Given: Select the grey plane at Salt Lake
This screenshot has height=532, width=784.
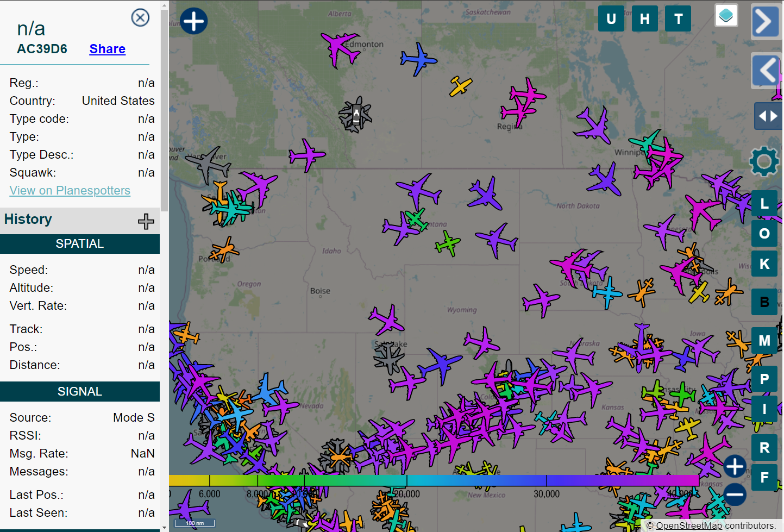Looking at the screenshot, I should tap(389, 358).
